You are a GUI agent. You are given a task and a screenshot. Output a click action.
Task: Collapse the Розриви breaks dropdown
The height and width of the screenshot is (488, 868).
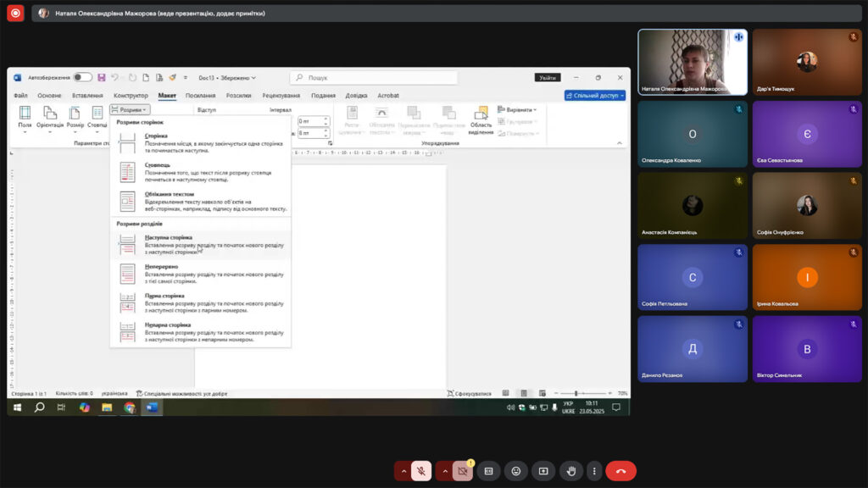point(130,109)
